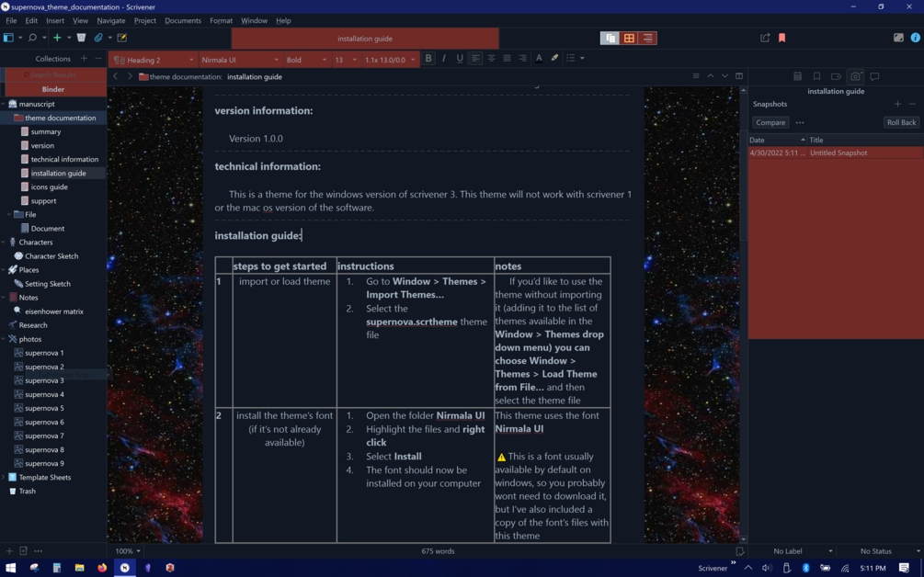This screenshot has width=924, height=577.
Task: Open the Heading 2 style dropdown
Action: [154, 60]
